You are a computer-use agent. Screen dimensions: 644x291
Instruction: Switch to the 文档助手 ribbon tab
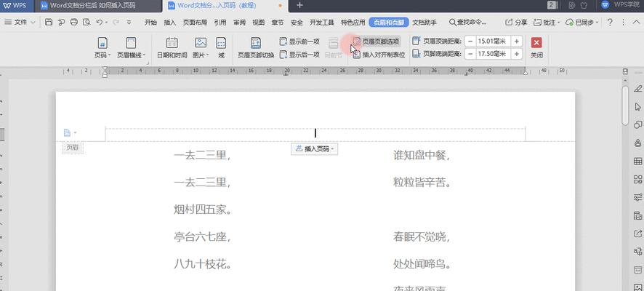[x=424, y=23]
